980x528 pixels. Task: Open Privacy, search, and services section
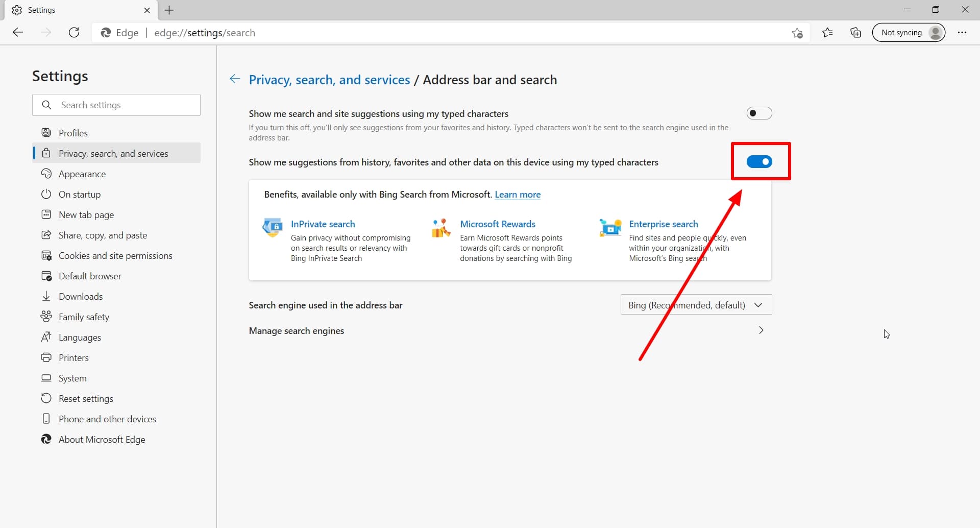click(x=117, y=153)
